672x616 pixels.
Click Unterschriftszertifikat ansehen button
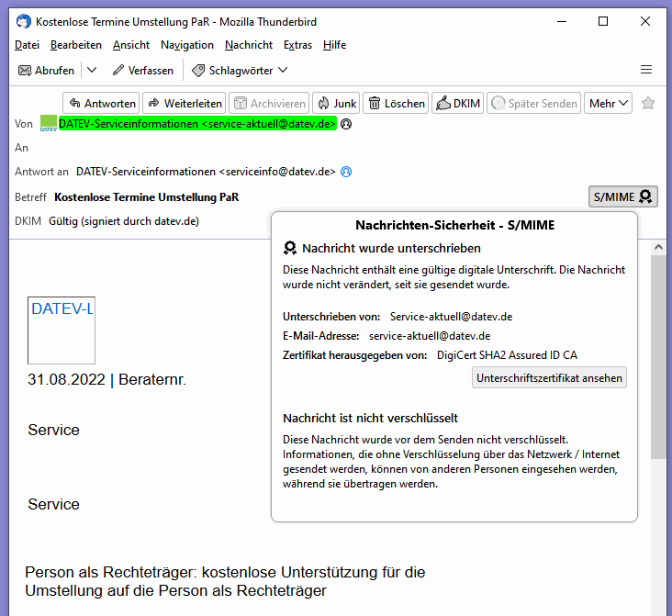coord(549,377)
